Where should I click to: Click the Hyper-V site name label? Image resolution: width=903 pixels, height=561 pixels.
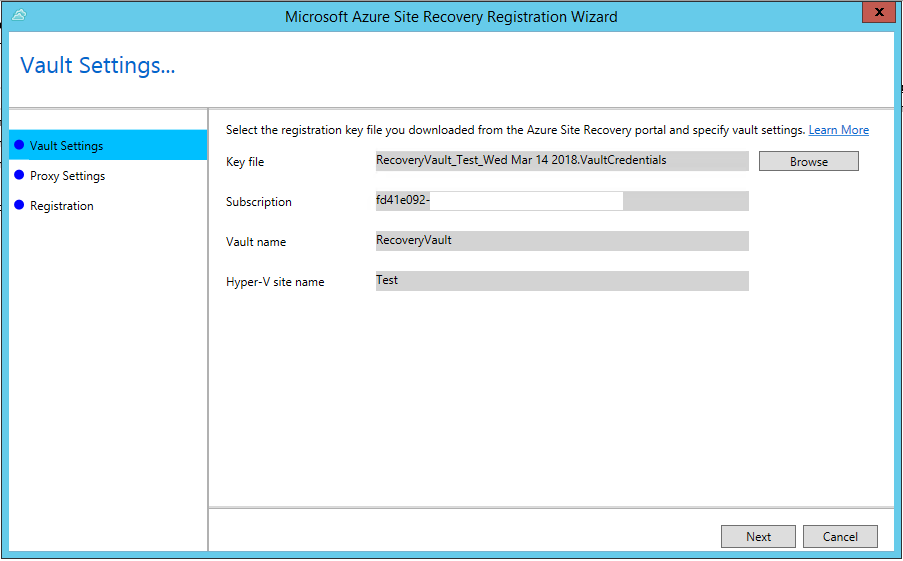tap(275, 282)
